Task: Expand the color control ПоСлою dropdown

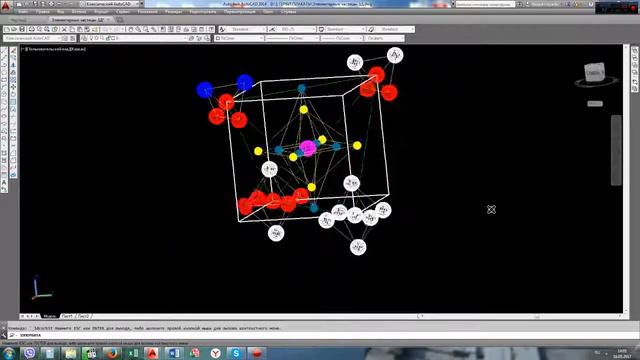Action: [261, 38]
